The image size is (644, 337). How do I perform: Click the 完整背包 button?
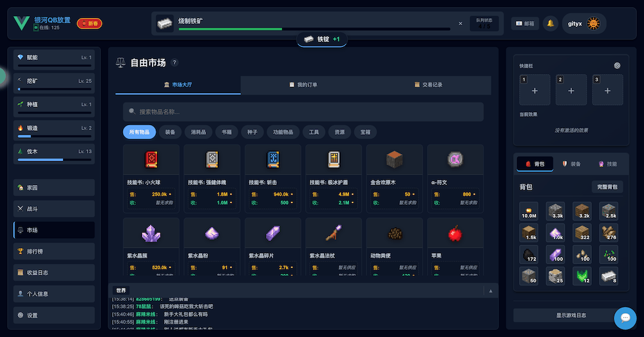pyautogui.click(x=607, y=187)
